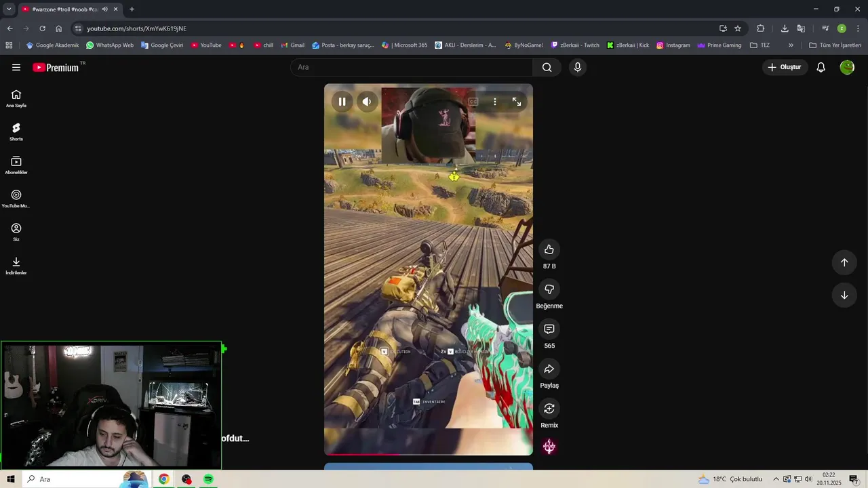Open the Windows notification center
The height and width of the screenshot is (488, 868).
pos(854,479)
